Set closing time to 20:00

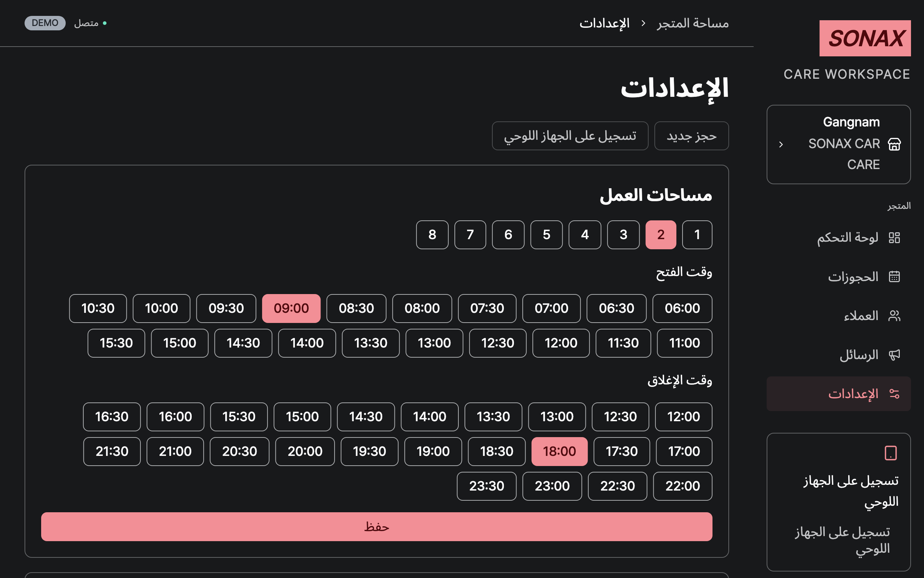click(x=305, y=452)
